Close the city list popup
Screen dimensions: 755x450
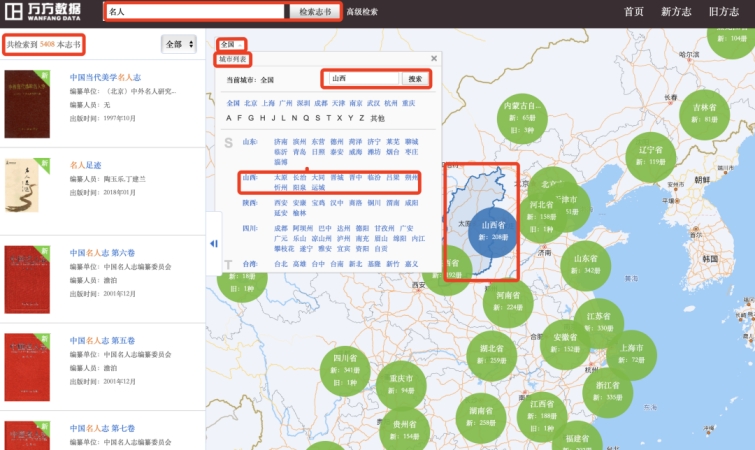pyautogui.click(x=433, y=59)
